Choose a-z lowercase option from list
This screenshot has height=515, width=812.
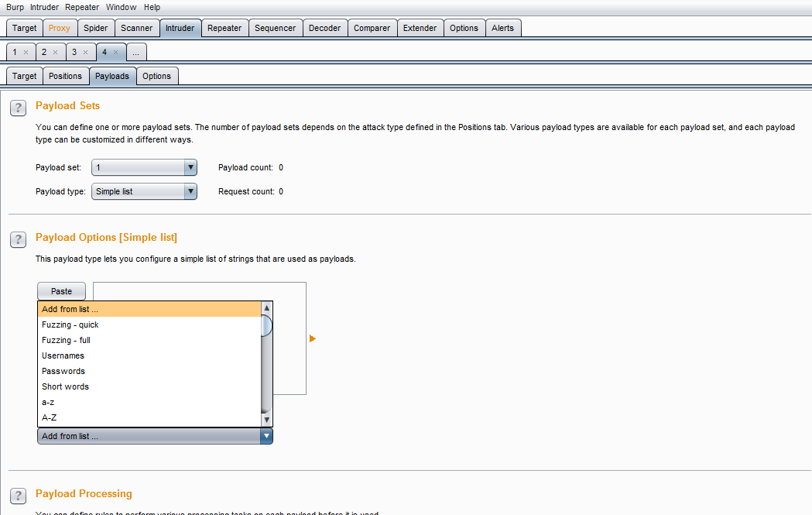(x=149, y=402)
